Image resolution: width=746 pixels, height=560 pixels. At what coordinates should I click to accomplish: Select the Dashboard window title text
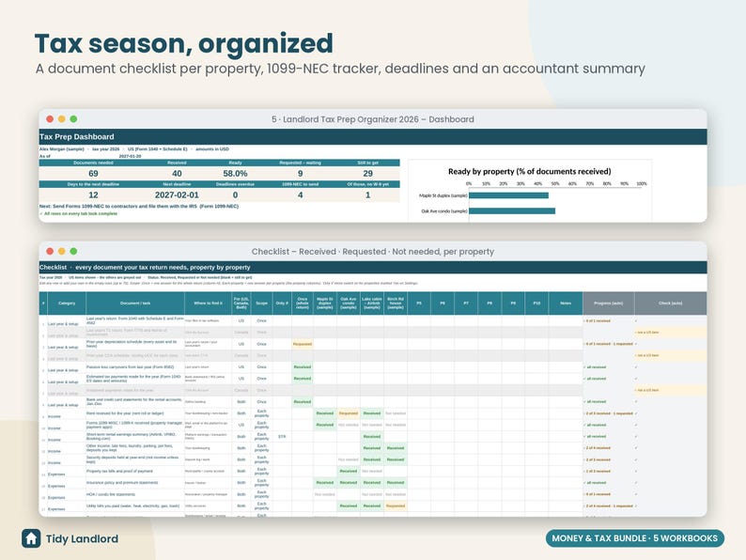point(372,119)
